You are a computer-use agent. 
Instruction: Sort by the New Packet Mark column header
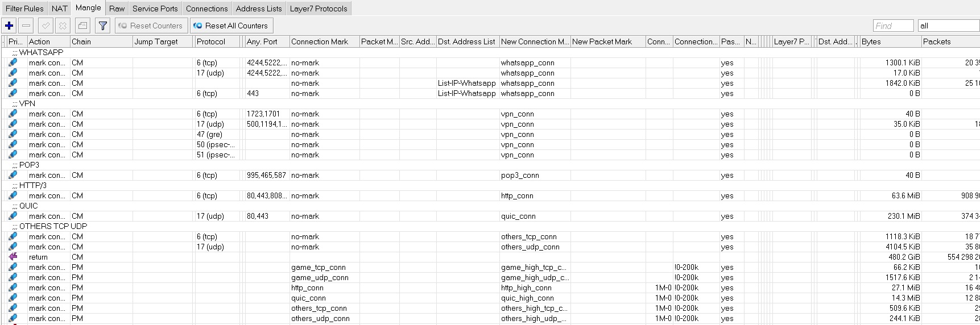tap(608, 41)
